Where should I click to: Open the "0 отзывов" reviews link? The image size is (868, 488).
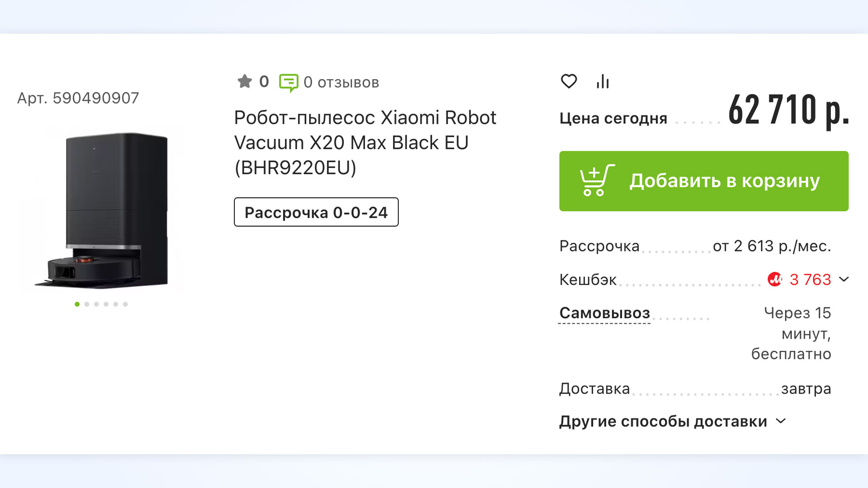coord(341,82)
